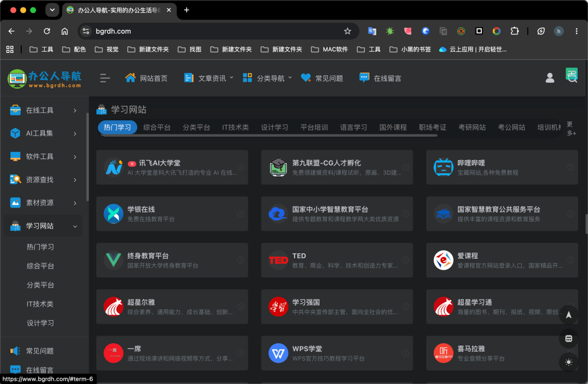The image size is (588, 384).
Task: Click the TED logo icon
Action: pos(278,260)
